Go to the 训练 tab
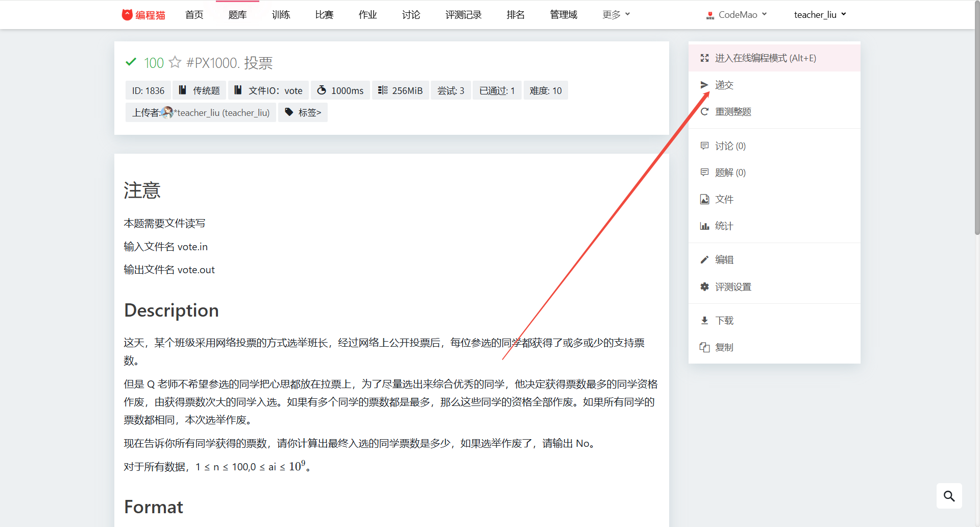Image resolution: width=980 pixels, height=527 pixels. 281,15
